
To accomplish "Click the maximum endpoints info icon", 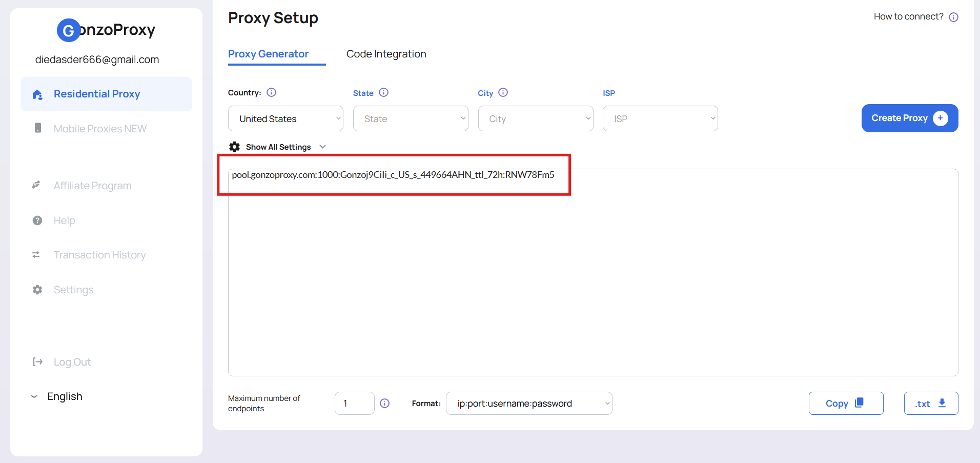I will pos(385,404).
